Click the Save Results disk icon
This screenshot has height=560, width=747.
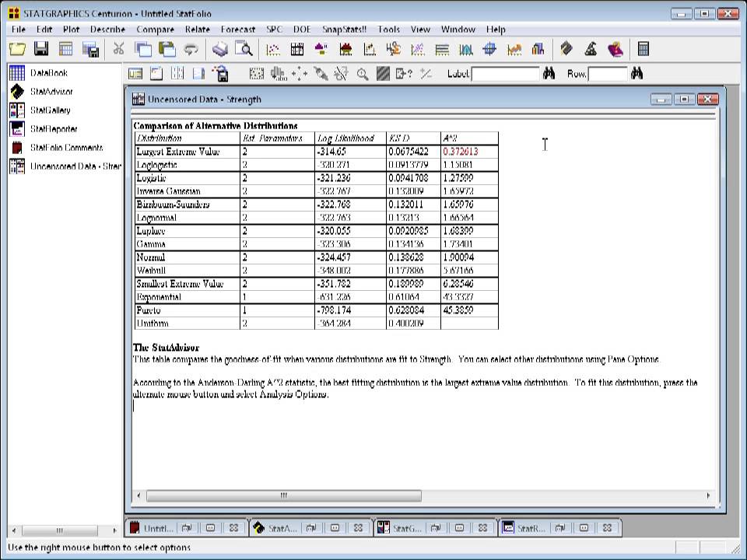[x=221, y=74]
